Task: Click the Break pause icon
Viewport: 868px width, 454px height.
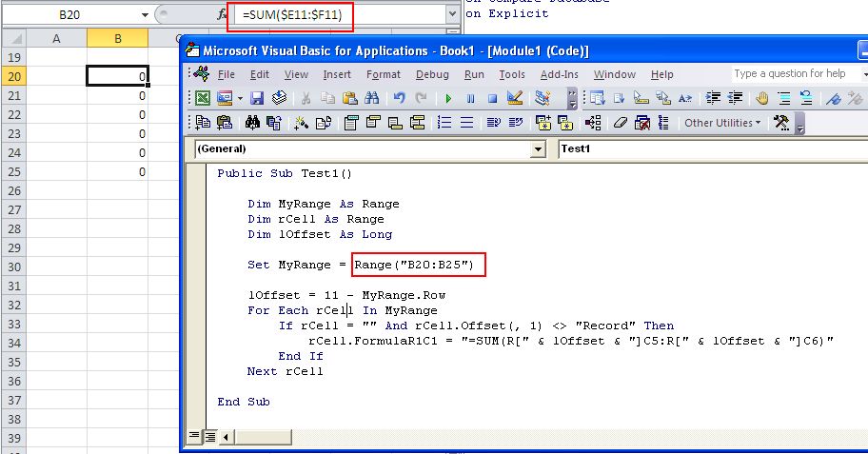Action: point(470,99)
